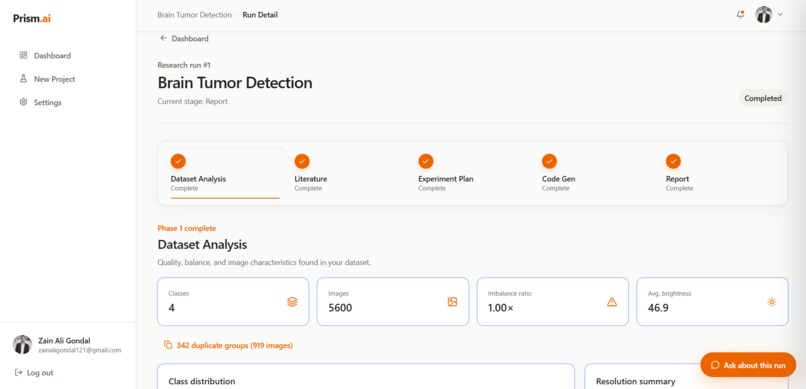The image size is (806, 389).
Task: Click the Research run #1 label
Action: (x=184, y=65)
